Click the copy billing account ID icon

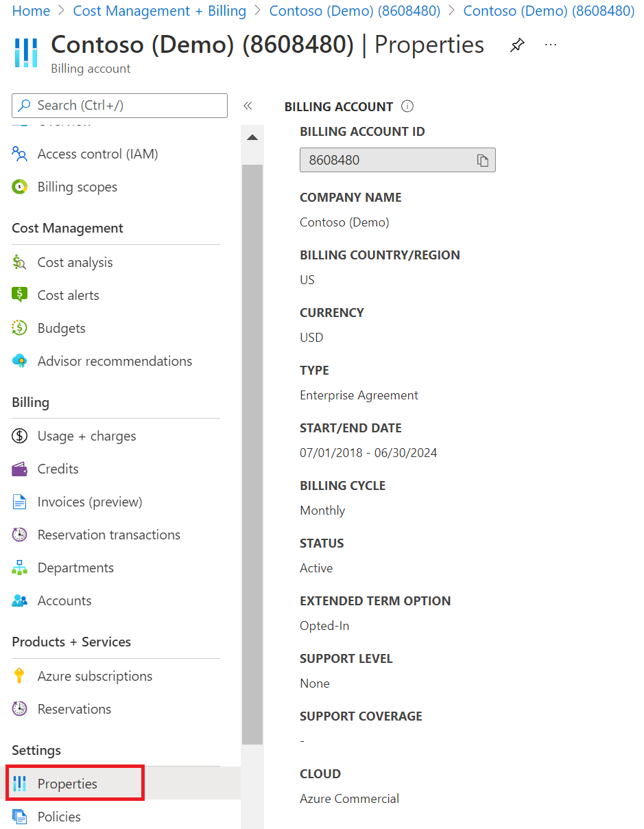[x=483, y=161]
